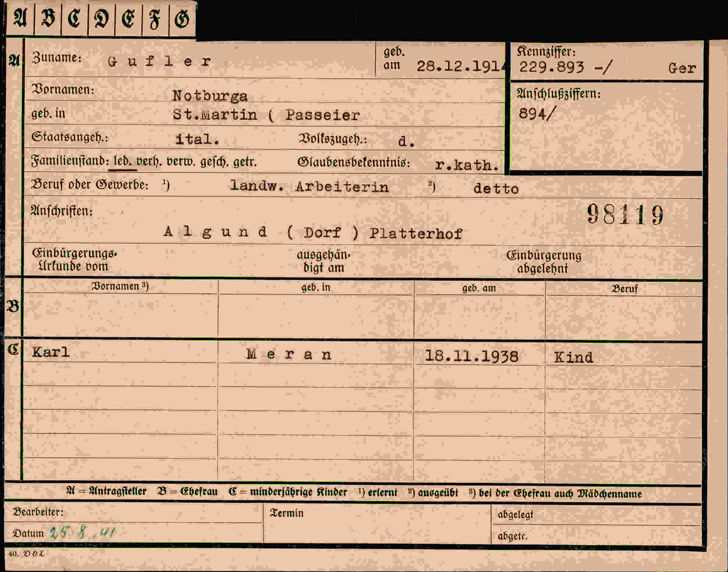The image size is (728, 572).
Task: Click child's name 'Karl'
Action: 51,352
